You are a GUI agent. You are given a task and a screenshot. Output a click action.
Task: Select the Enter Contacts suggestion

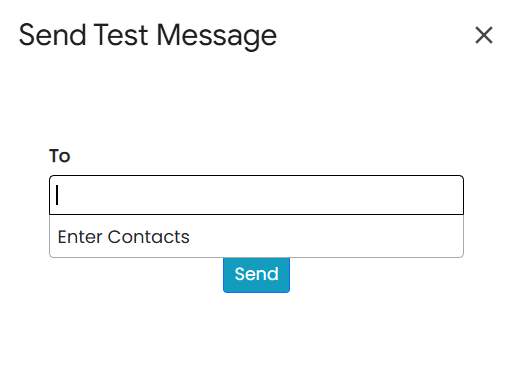point(256,237)
